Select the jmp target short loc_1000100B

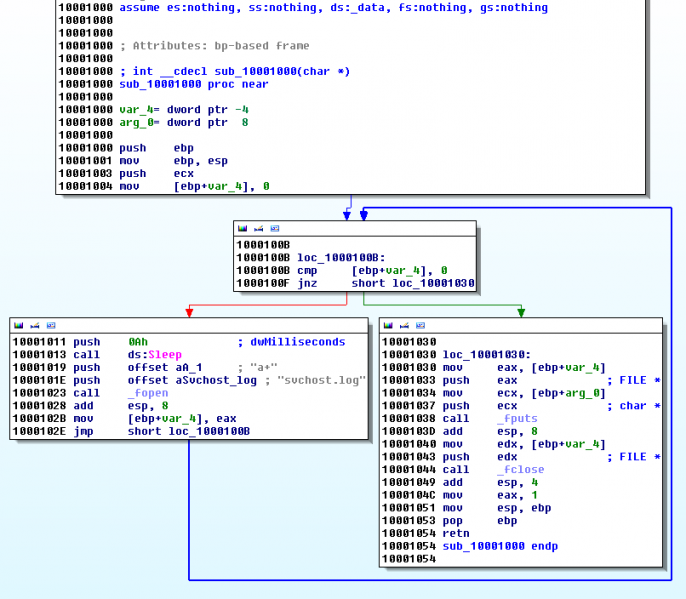tap(188, 432)
